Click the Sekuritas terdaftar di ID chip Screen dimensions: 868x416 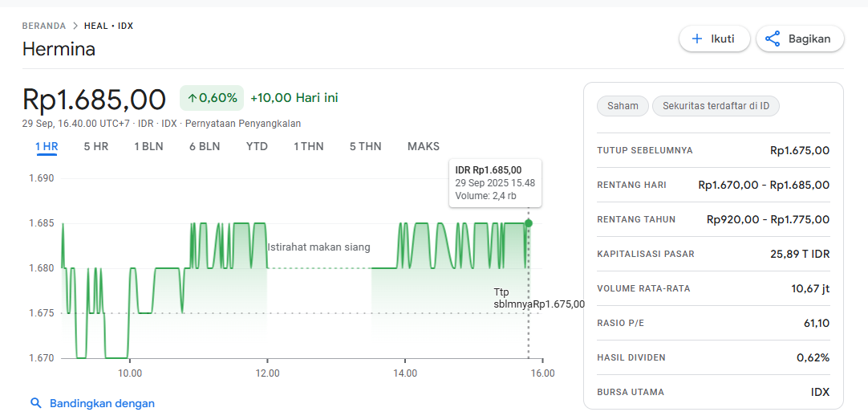pyautogui.click(x=716, y=106)
